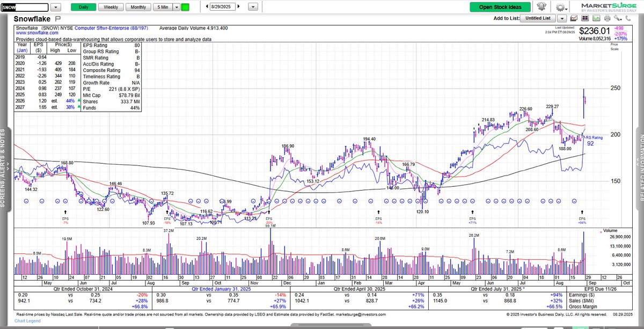Open the www.snowflake.com link
This screenshot has height=329, width=644.
[x=37, y=33]
